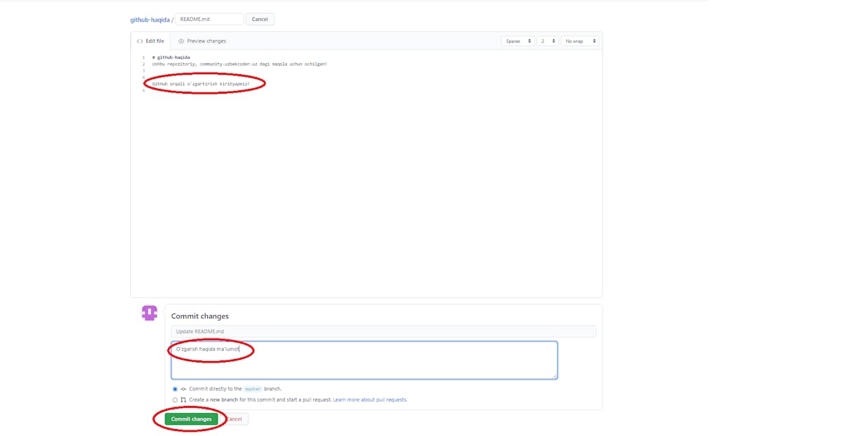Switch to the Edit file tab
Image resolution: width=868 pixels, height=436 pixels.
click(150, 41)
